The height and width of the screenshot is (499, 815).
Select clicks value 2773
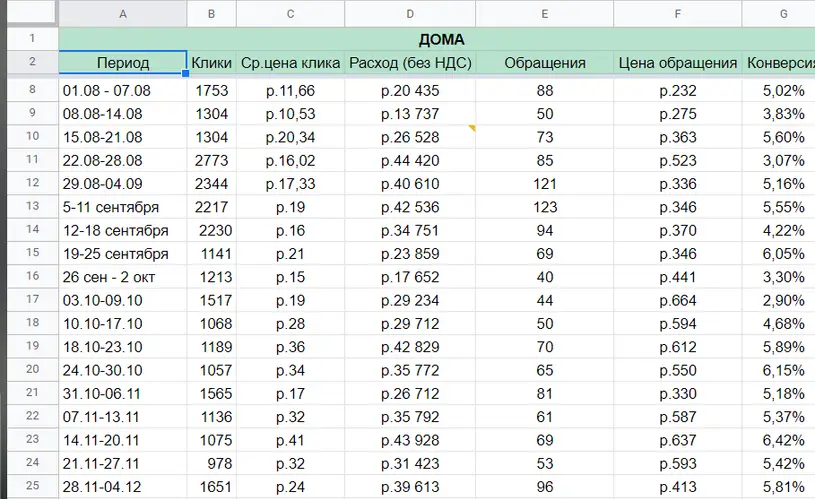click(212, 161)
